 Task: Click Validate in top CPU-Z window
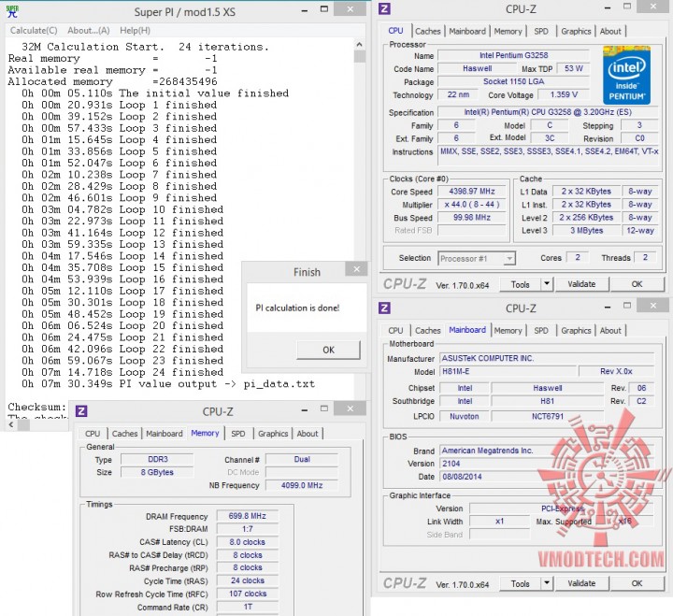tap(581, 284)
